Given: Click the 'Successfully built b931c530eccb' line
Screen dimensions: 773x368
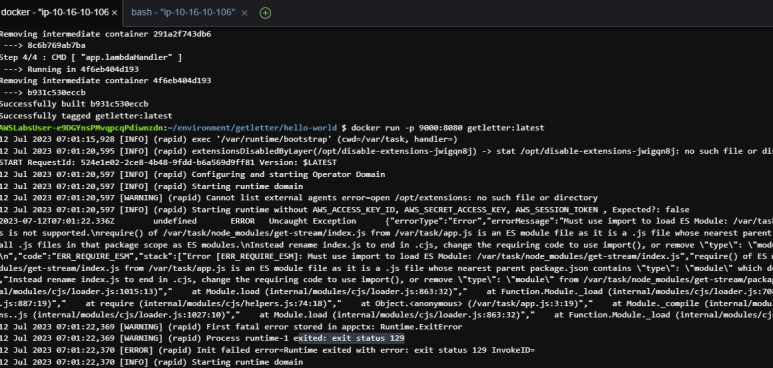Looking at the screenshot, I should pos(74,104).
